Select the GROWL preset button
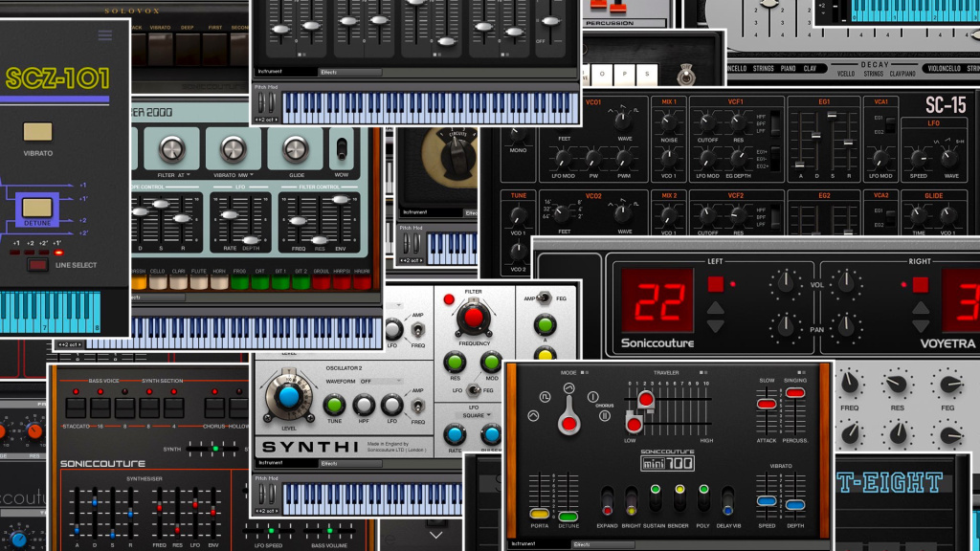Screen dimensions: 980x551 coord(322,282)
